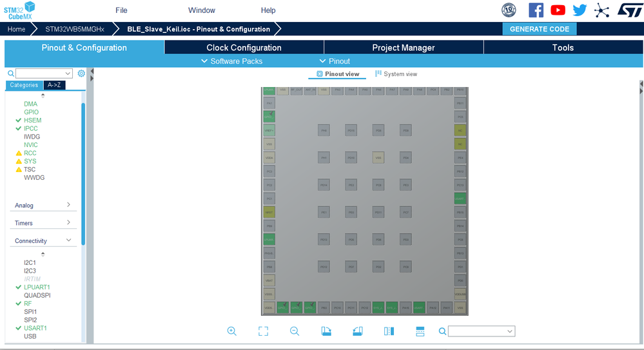
Task: Click the HSEM green checkmark icon
Action: point(19,121)
